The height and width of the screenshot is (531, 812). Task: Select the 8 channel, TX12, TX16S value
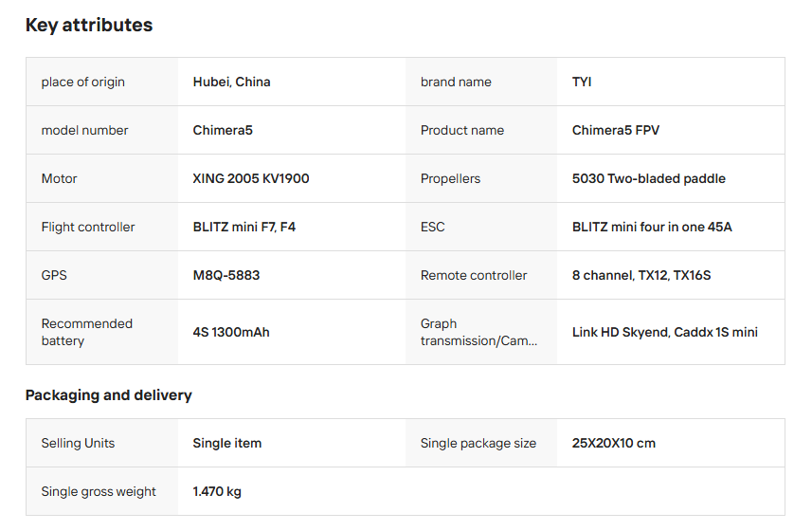(641, 276)
